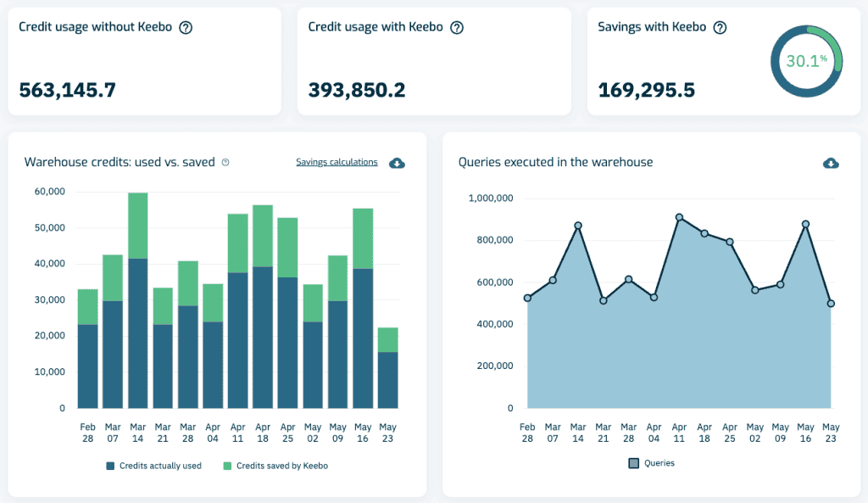Click the Mar 21 data point on queries chart
This screenshot has width=868, height=503.
pos(604,301)
